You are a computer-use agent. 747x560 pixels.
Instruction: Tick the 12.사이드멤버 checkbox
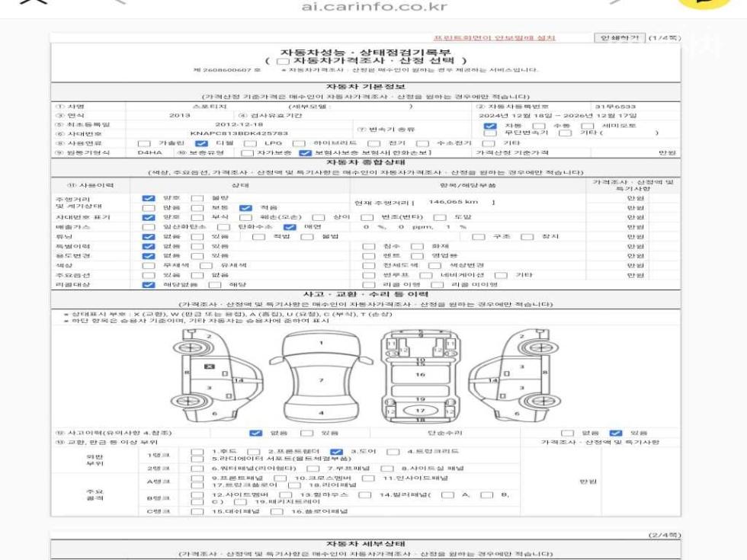click(197, 495)
